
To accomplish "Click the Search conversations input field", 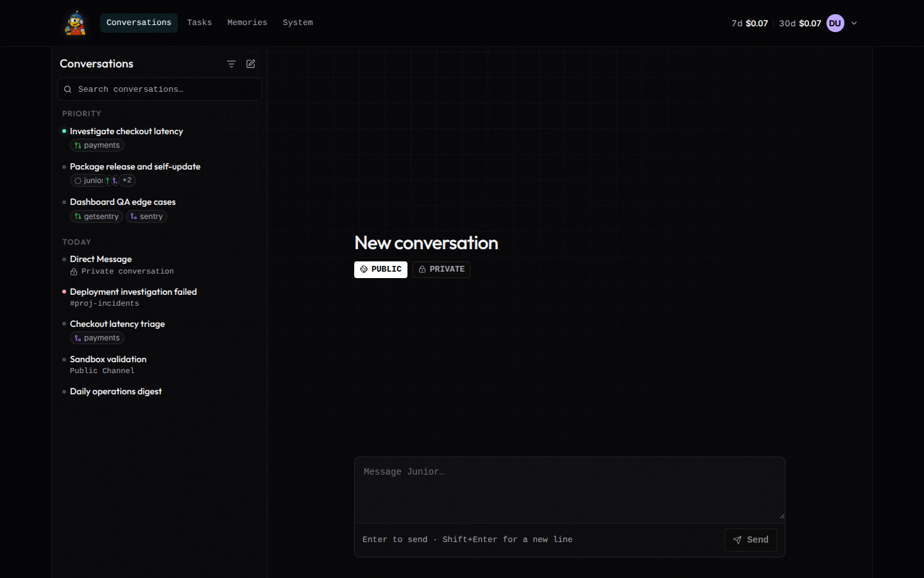I will [159, 89].
